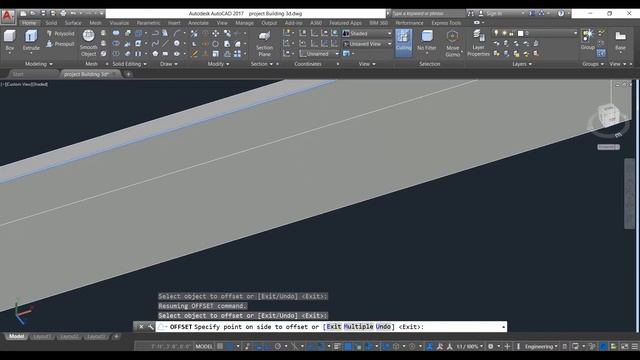Click the circle tool in Draw panel

click(176, 43)
